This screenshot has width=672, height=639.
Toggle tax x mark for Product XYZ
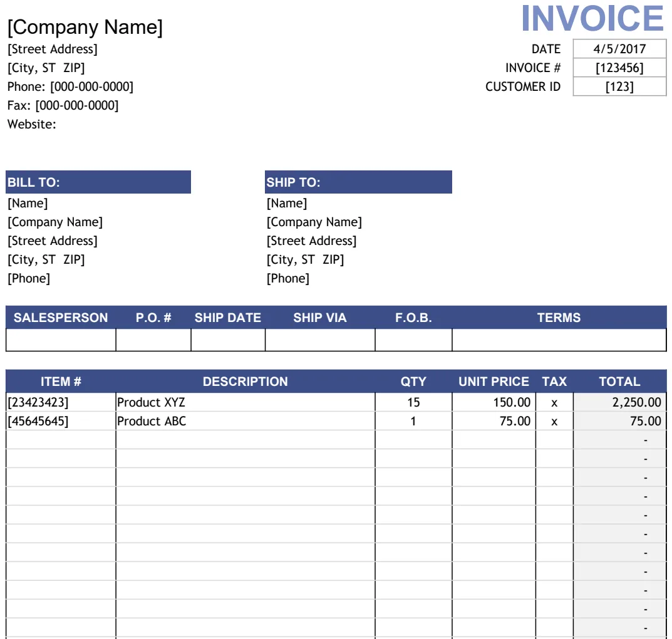point(554,403)
